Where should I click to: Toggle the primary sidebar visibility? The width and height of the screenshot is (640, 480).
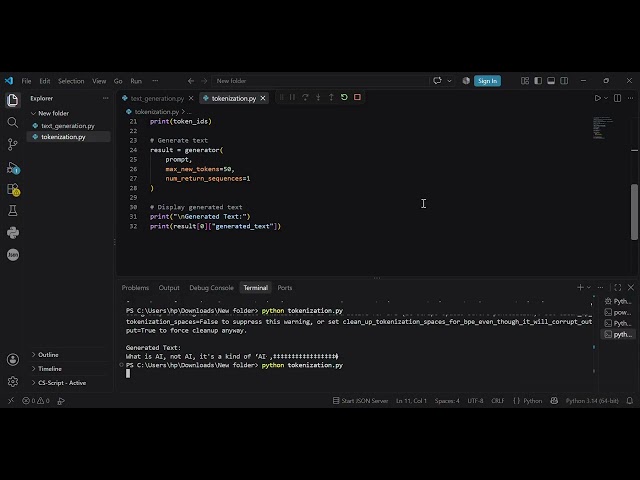[x=538, y=81]
